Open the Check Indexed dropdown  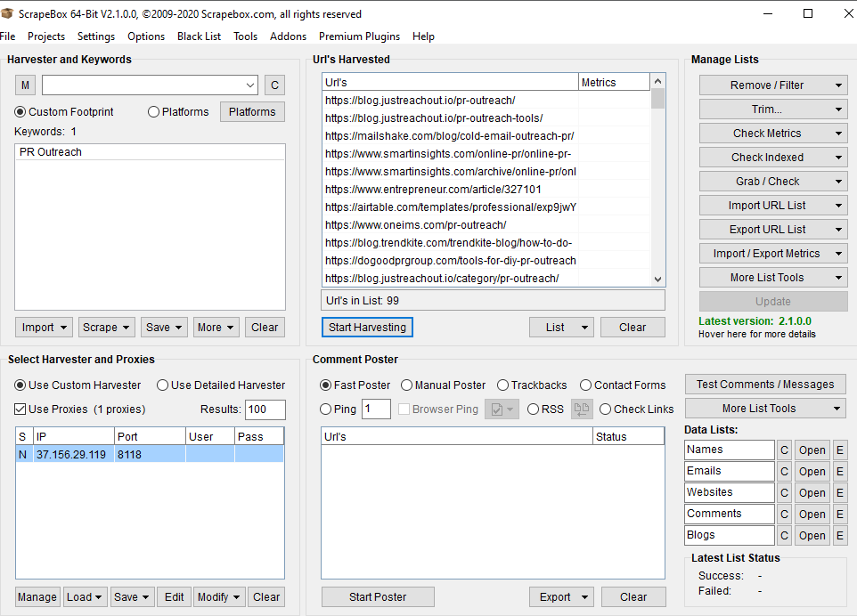coord(773,158)
